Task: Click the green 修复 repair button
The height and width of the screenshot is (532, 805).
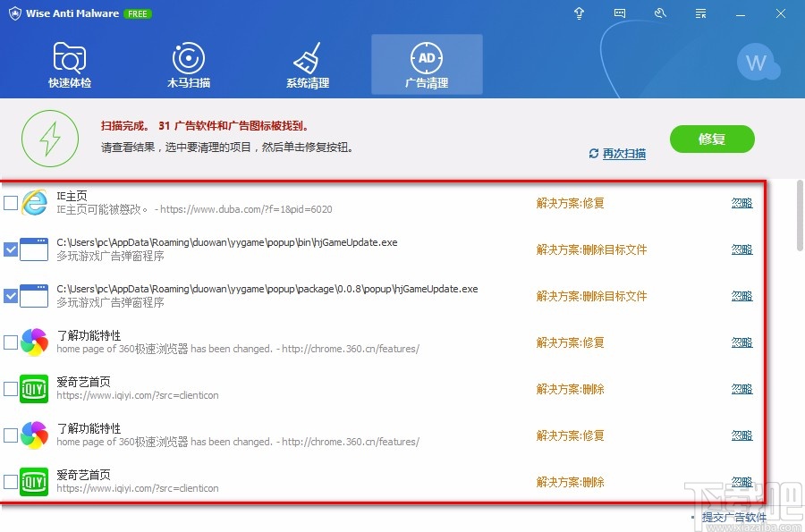Action: tap(712, 139)
